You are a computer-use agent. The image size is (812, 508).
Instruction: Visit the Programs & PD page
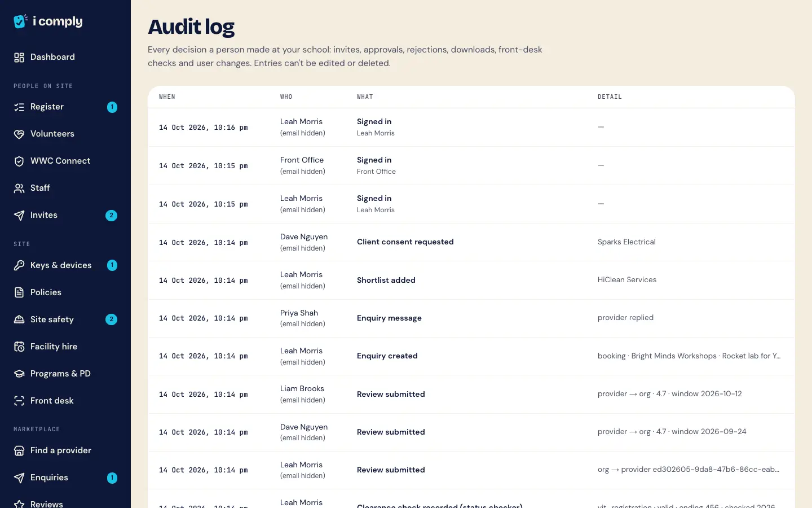pyautogui.click(x=65, y=374)
